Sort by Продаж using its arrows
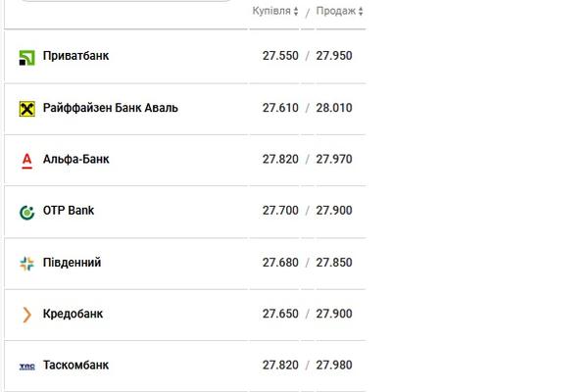The width and height of the screenshot is (588, 392). click(361, 11)
